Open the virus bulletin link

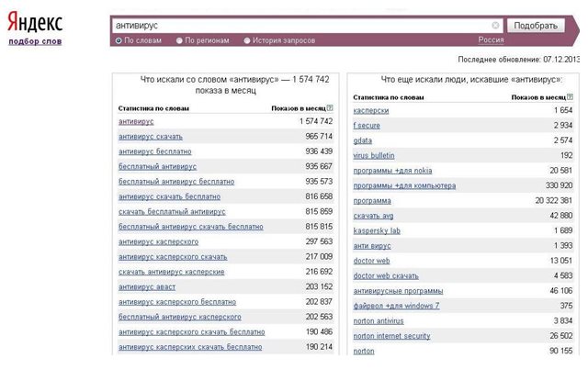(374, 155)
